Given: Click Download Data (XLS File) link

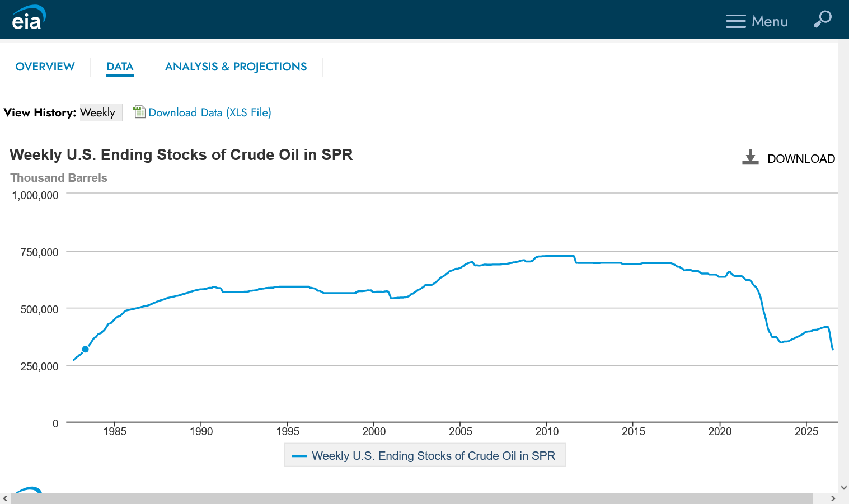Looking at the screenshot, I should (x=210, y=112).
